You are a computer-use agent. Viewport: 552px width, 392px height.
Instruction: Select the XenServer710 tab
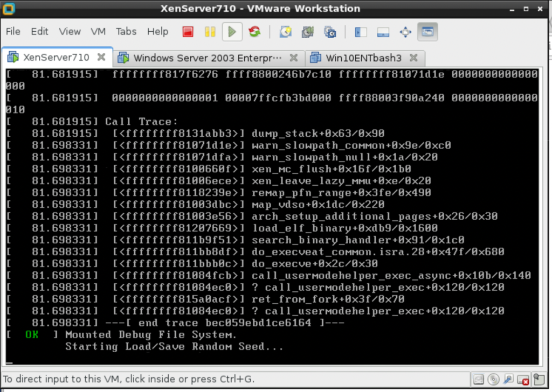click(x=56, y=57)
